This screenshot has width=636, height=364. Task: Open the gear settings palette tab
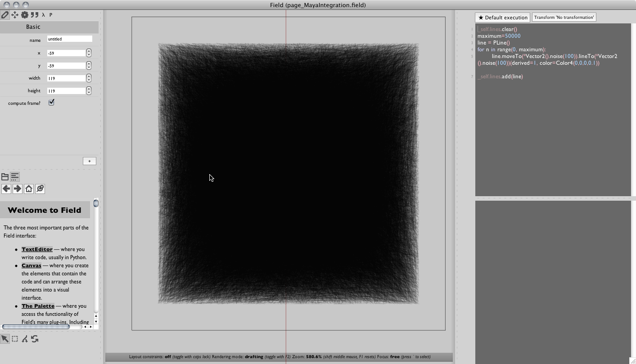(25, 15)
